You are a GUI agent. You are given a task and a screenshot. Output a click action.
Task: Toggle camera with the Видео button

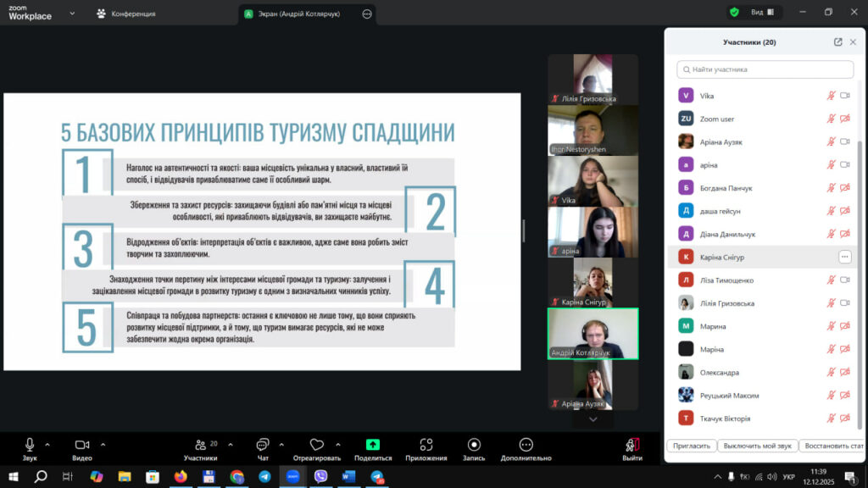(82, 445)
